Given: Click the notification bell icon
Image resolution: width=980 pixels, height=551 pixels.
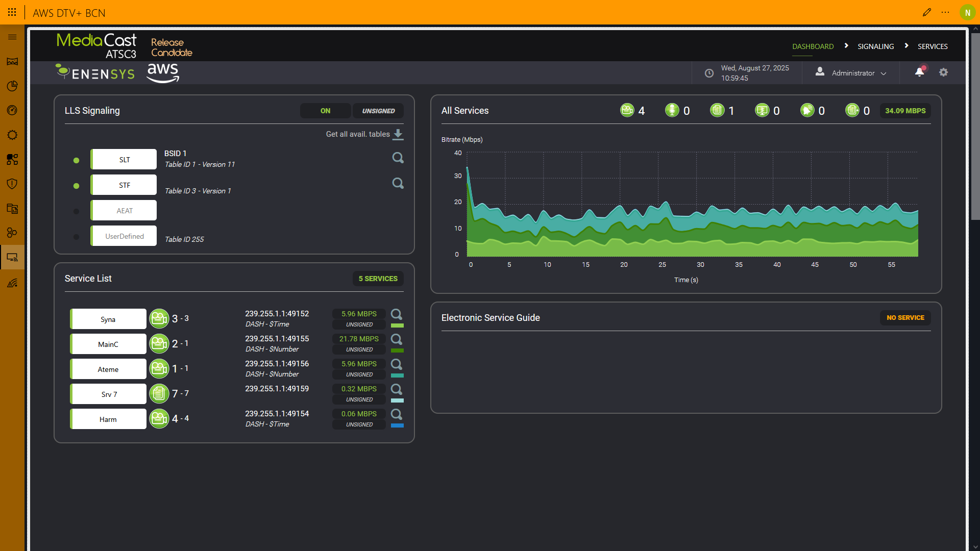Looking at the screenshot, I should click(919, 72).
